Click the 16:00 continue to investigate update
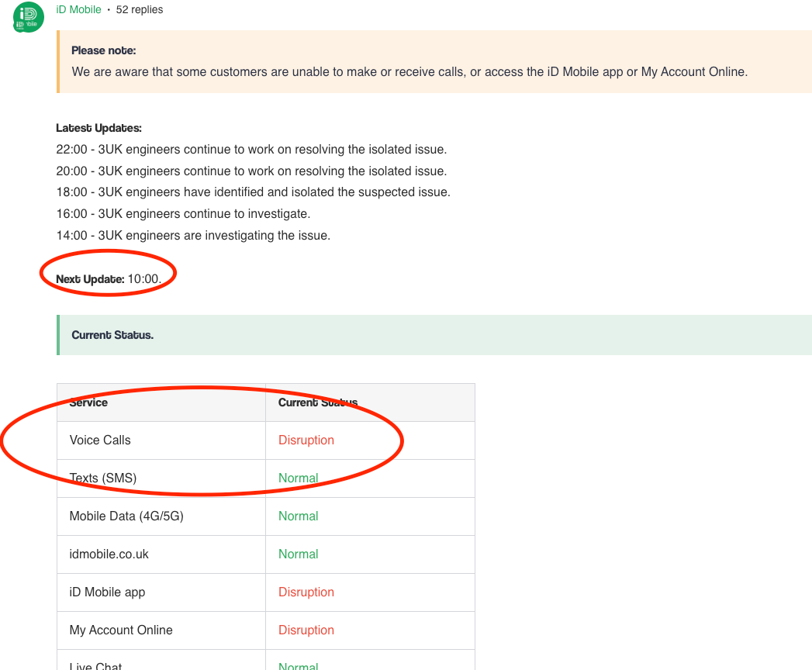The image size is (812, 670). click(183, 214)
